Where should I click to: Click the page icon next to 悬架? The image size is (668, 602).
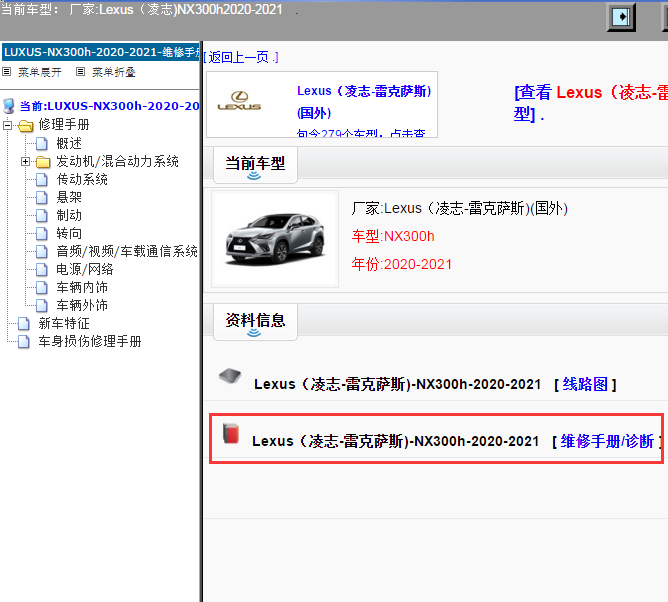coord(42,198)
